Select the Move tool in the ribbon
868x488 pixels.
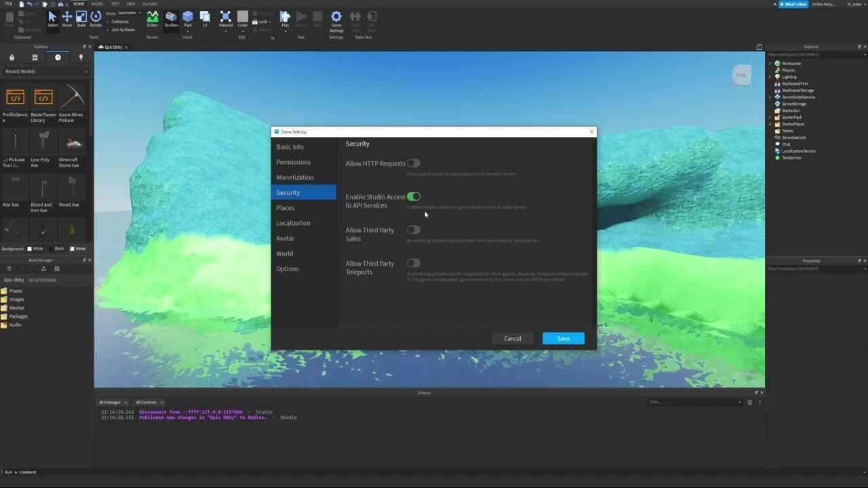[x=67, y=19]
